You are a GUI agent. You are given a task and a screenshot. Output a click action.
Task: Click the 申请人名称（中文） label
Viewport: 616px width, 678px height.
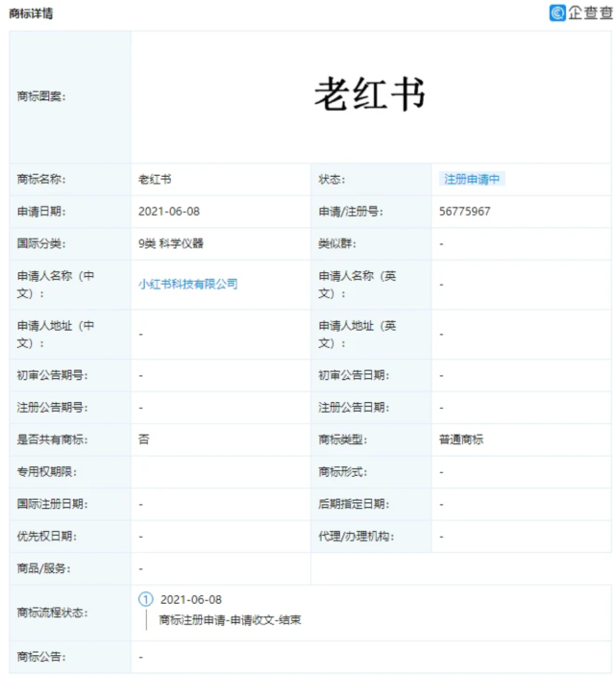pos(56,285)
